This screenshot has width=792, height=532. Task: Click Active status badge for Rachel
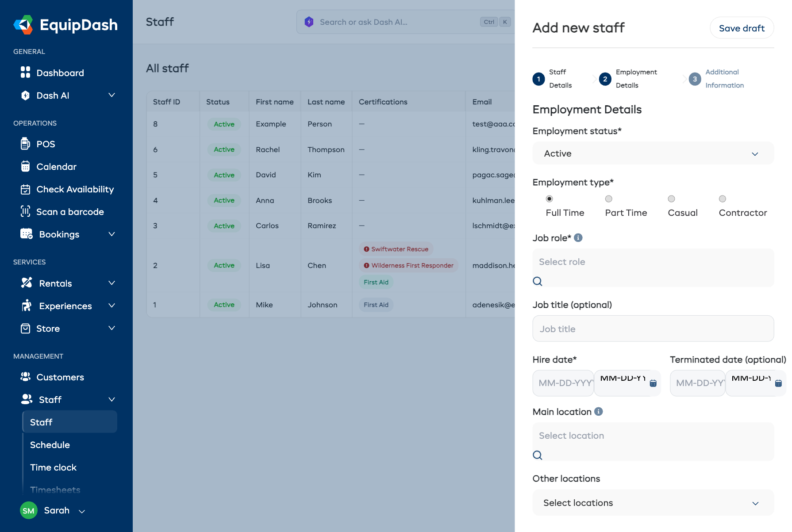point(224,149)
